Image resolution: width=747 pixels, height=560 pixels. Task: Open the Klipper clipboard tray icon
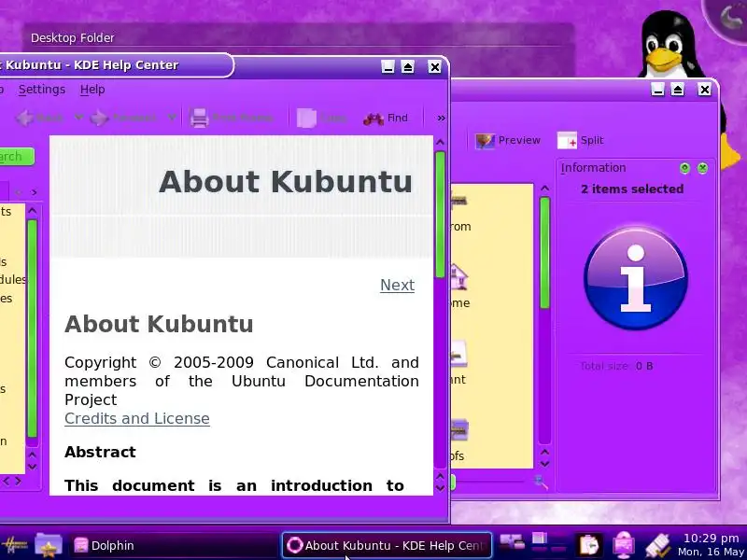(x=589, y=545)
